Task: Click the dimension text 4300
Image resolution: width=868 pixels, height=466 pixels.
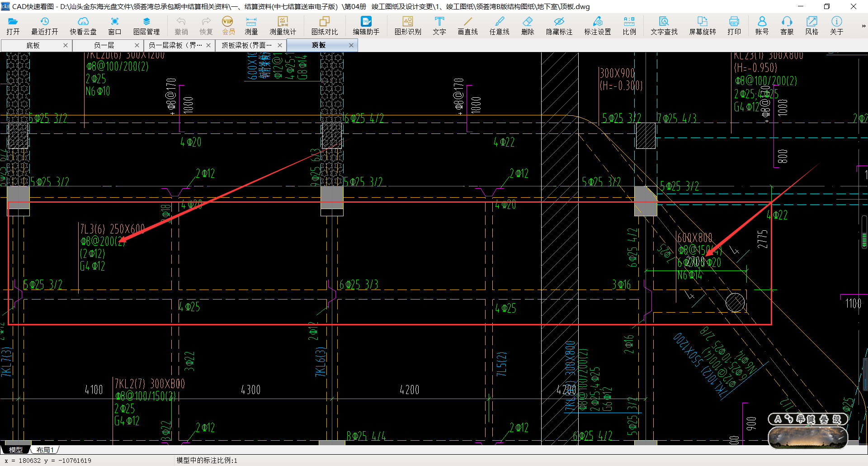Action: pyautogui.click(x=251, y=390)
